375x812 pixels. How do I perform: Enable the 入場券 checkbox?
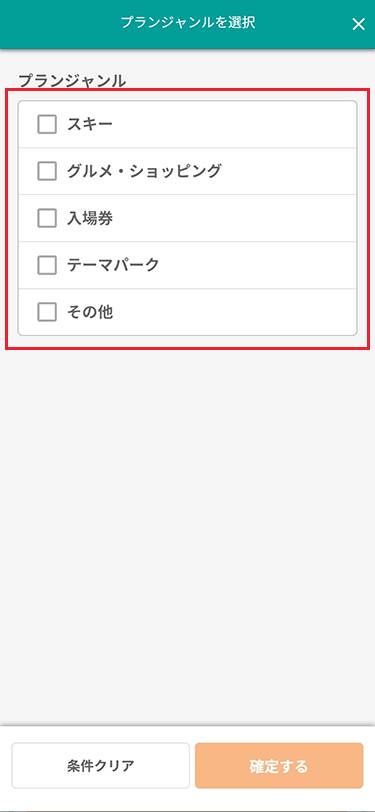[x=47, y=218]
